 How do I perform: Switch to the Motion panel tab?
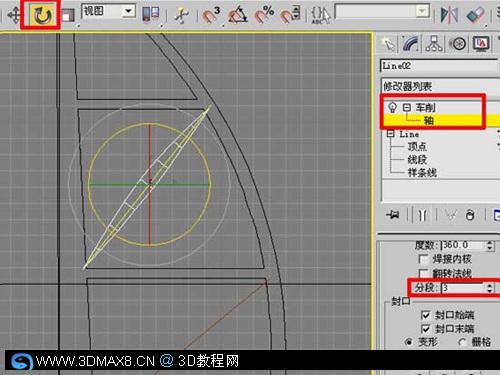coord(458,44)
